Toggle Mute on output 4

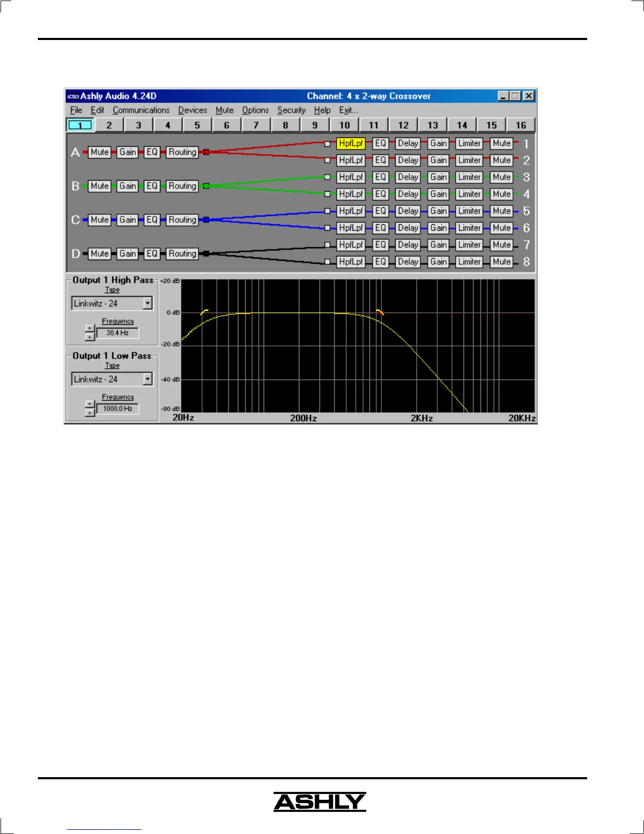pyautogui.click(x=501, y=194)
